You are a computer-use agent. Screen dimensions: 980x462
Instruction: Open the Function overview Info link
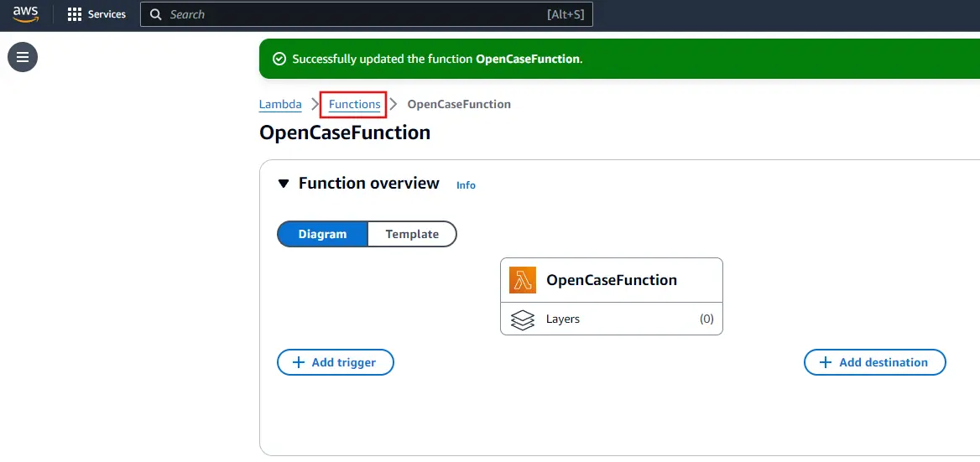click(x=466, y=184)
